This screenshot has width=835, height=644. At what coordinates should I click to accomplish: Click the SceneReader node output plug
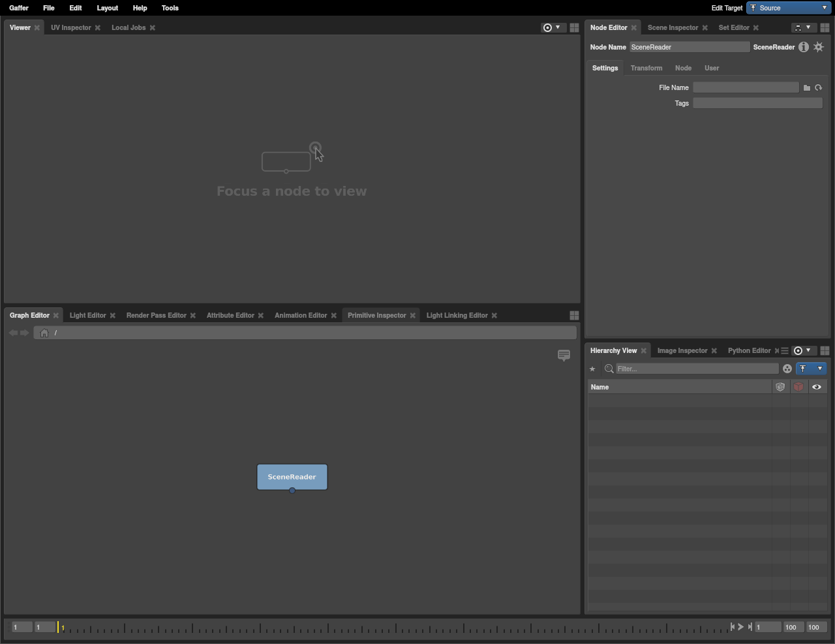[x=292, y=490]
